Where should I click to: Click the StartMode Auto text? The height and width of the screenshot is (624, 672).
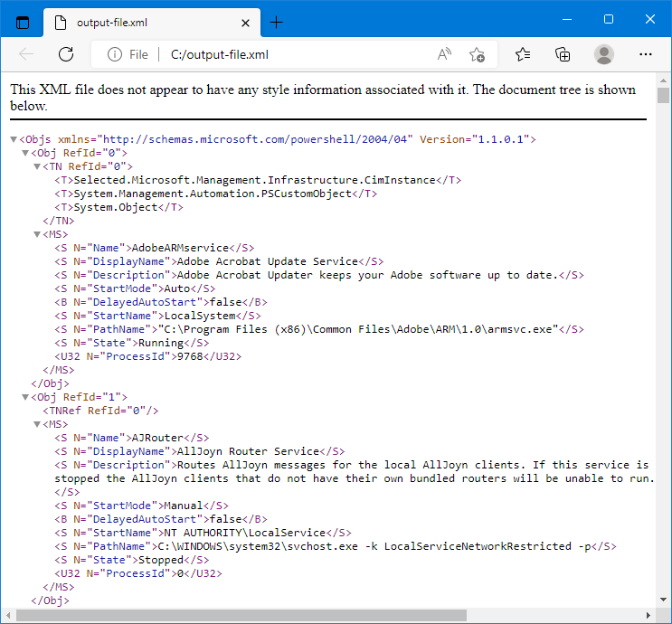click(177, 288)
